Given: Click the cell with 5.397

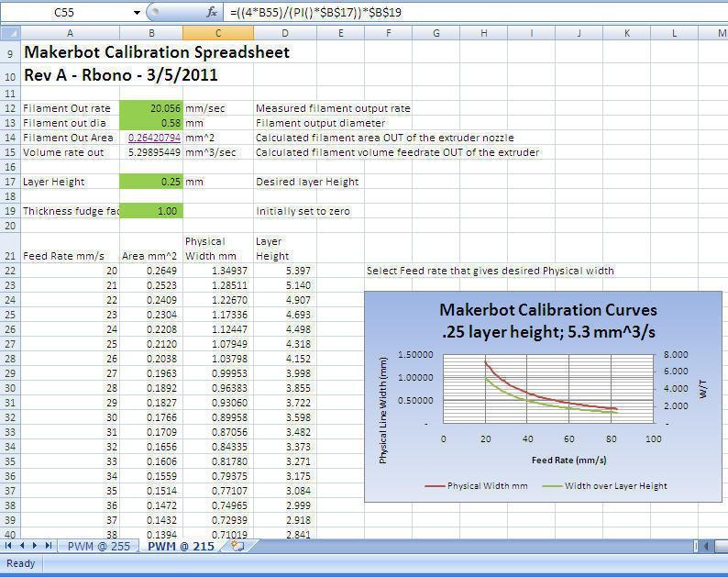Looking at the screenshot, I should click(285, 271).
